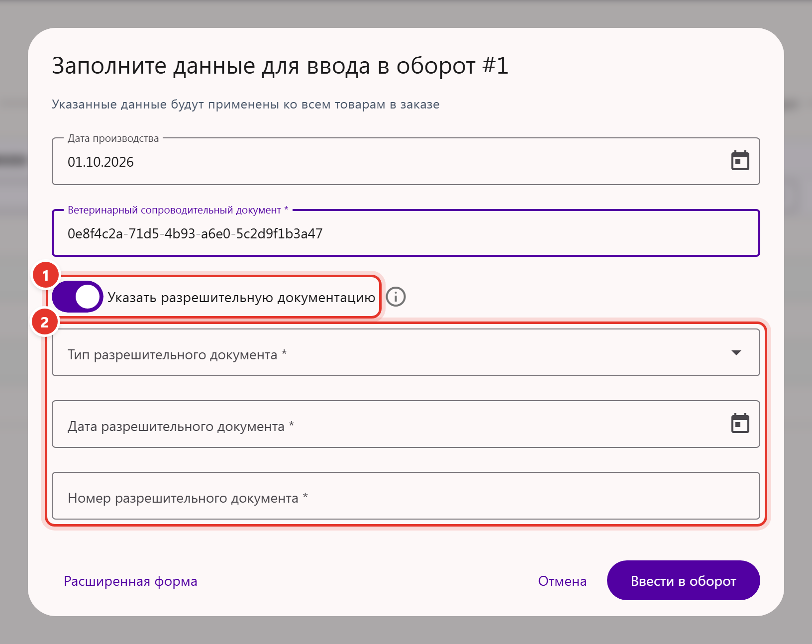812x644 pixels.
Task: Click the dialog title Заполните данные
Action: click(x=280, y=66)
